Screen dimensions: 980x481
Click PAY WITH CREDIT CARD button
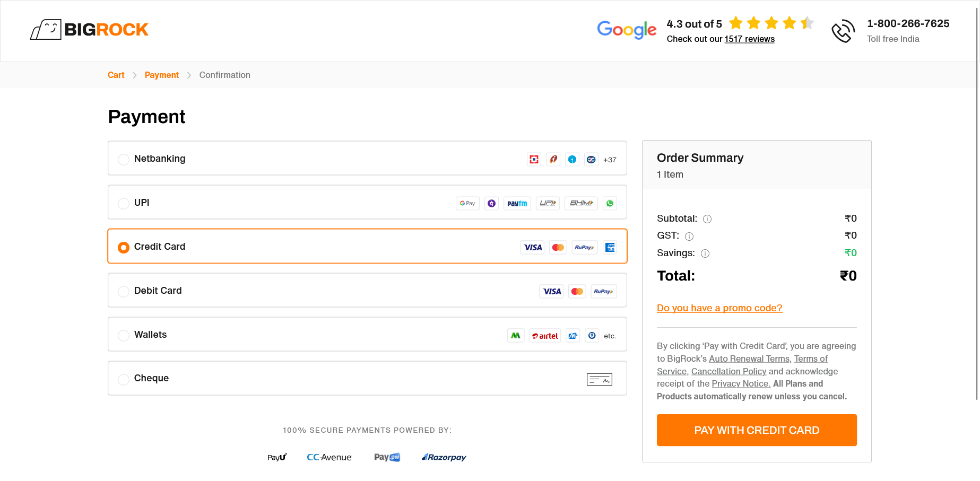757,430
